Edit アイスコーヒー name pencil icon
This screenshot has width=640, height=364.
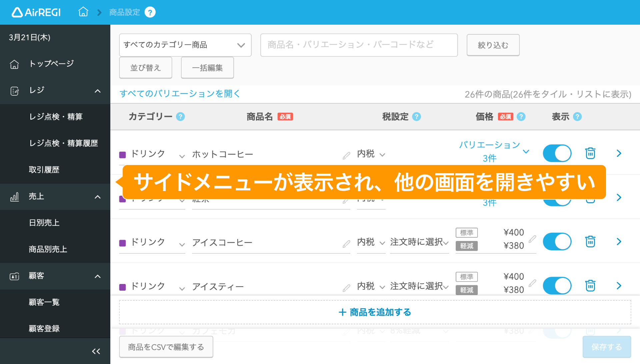point(346,244)
